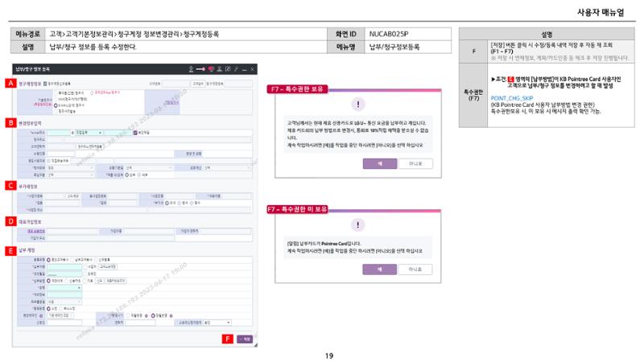Open the bottom-right dropdown in 납부 계정 section
Viewport: 644px width, 362px height.
click(217, 323)
